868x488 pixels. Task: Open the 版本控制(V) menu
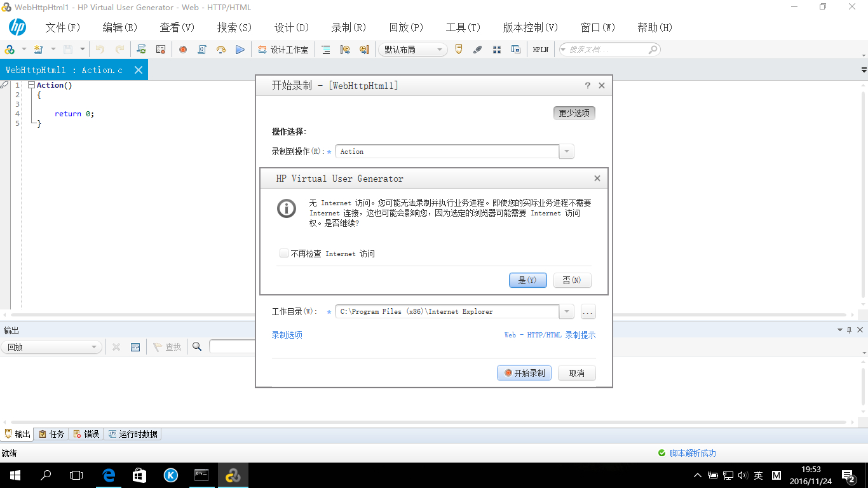click(x=531, y=27)
